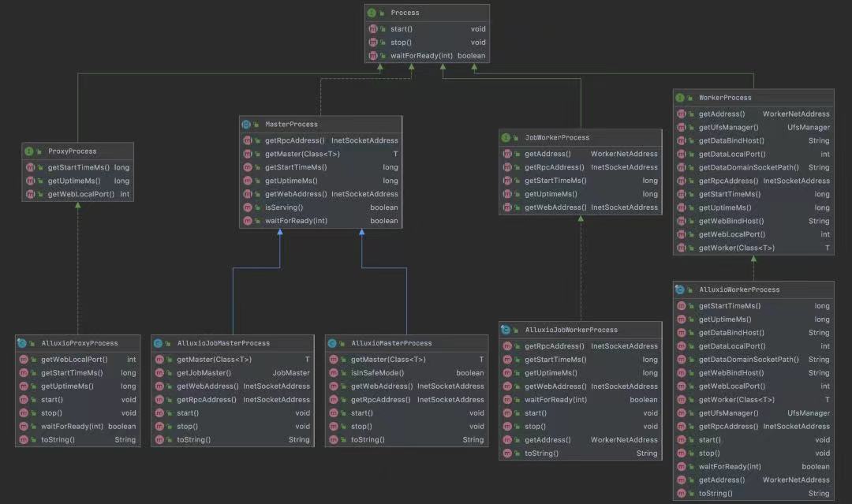The height and width of the screenshot is (504, 852).
Task: Click getStartTimeMs() in ProxyProcess
Action: tap(78, 167)
